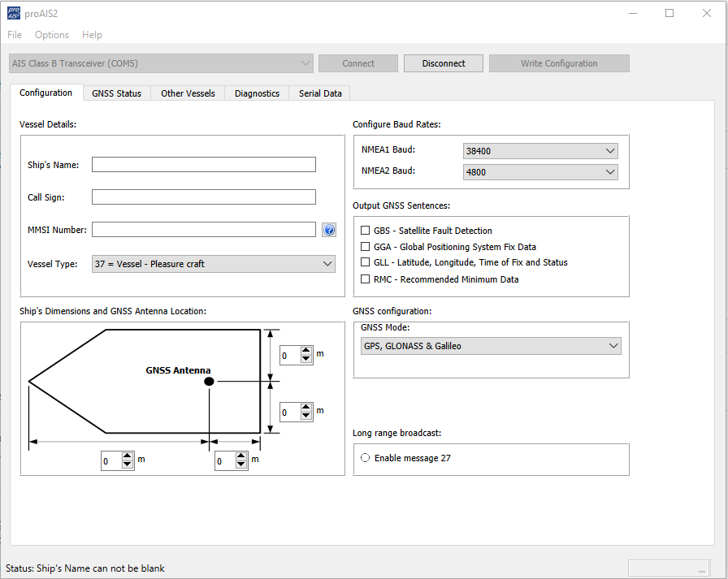
Task: Minimize the proAIS2 window
Action: tap(633, 13)
